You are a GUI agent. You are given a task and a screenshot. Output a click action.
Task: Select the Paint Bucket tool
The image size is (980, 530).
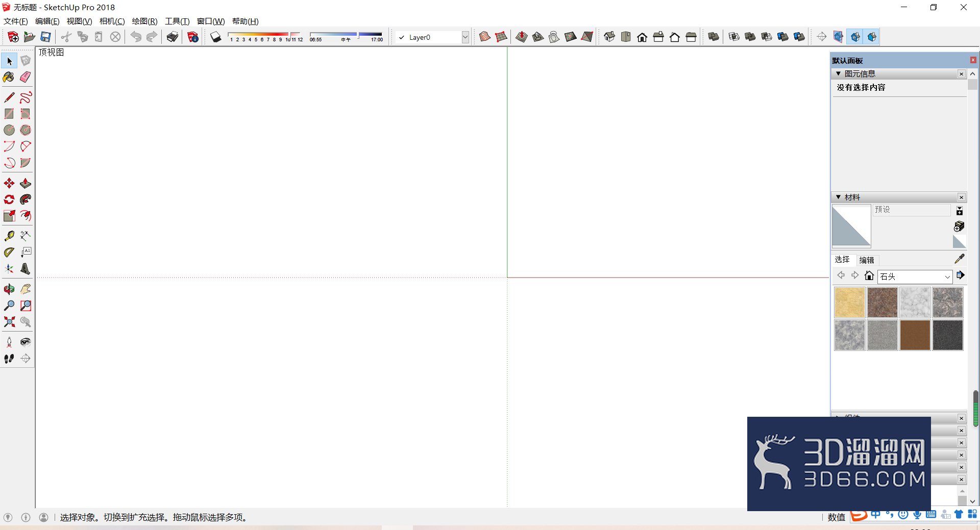9,77
